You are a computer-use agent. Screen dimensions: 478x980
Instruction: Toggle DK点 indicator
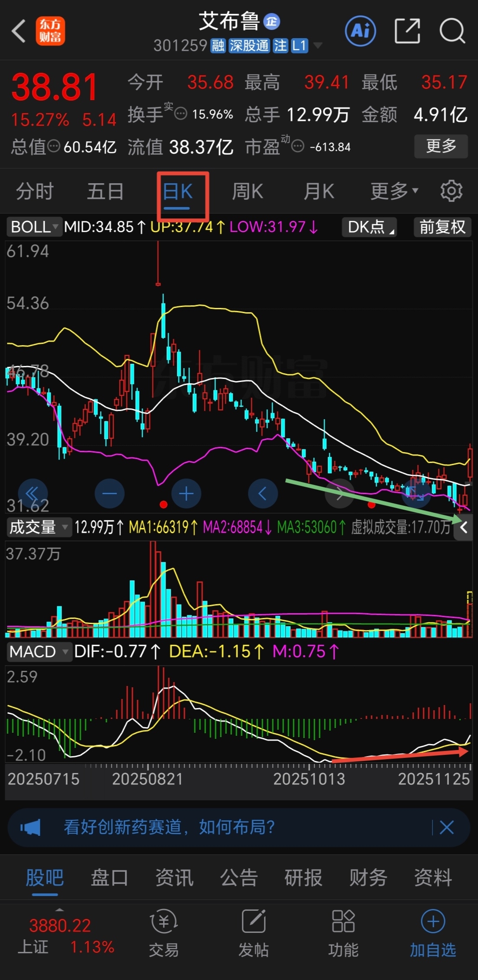click(x=370, y=227)
